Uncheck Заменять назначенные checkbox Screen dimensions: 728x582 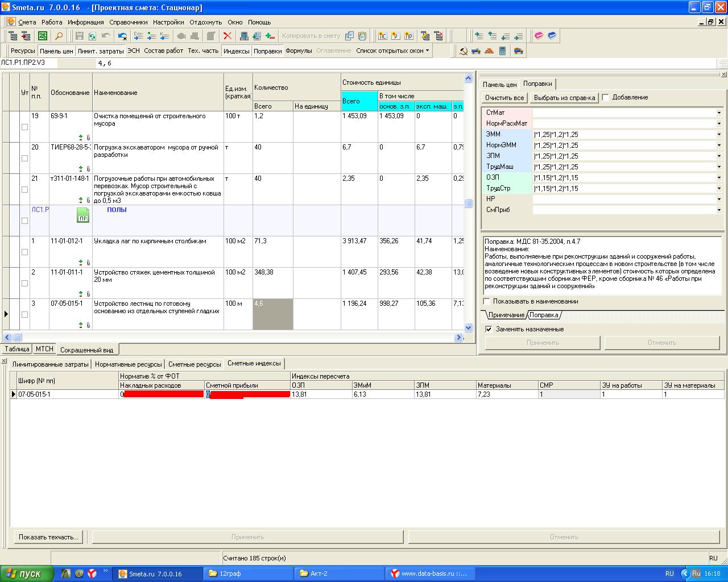[488, 329]
